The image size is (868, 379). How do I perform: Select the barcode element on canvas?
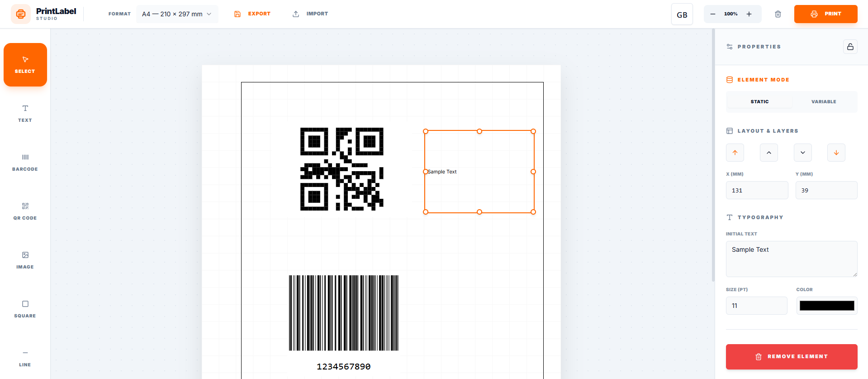pyautogui.click(x=344, y=313)
